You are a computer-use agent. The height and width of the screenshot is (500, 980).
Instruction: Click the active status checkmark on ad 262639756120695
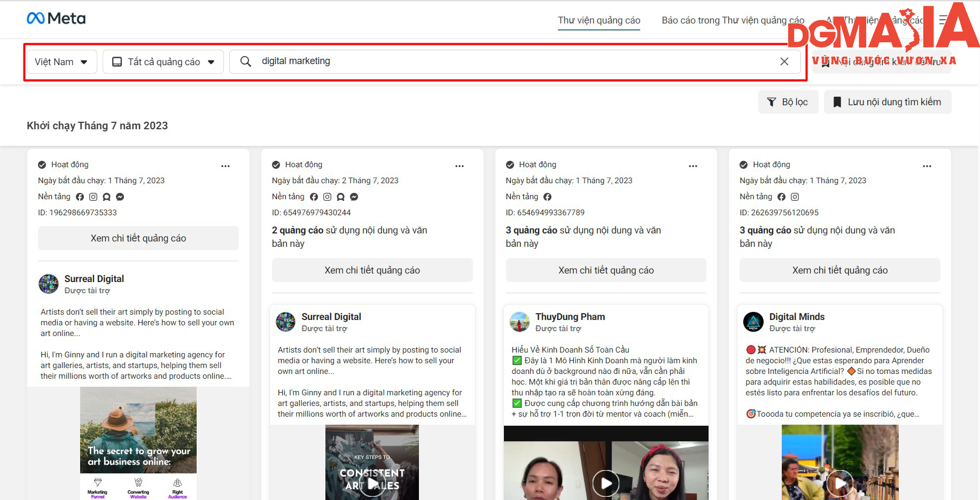pos(744,165)
